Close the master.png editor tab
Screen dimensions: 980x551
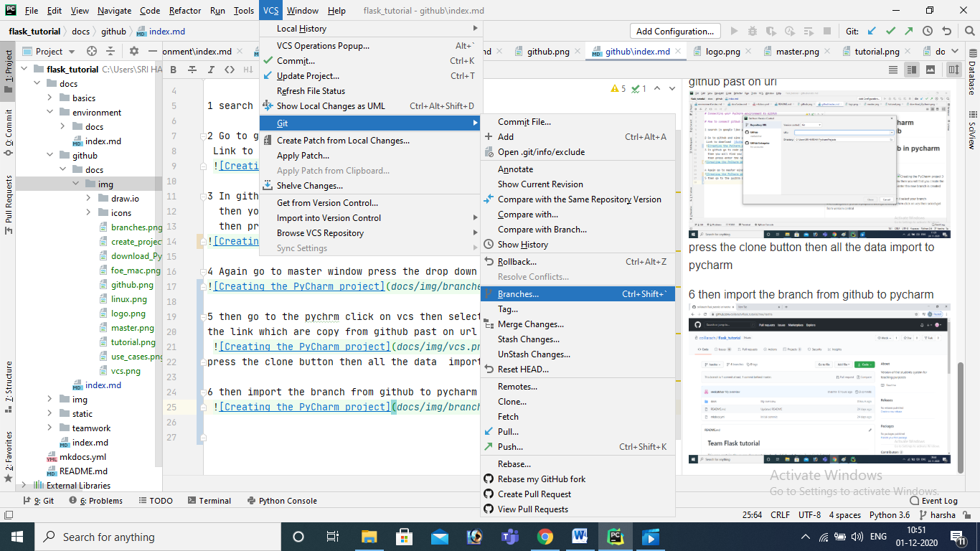[x=826, y=52]
